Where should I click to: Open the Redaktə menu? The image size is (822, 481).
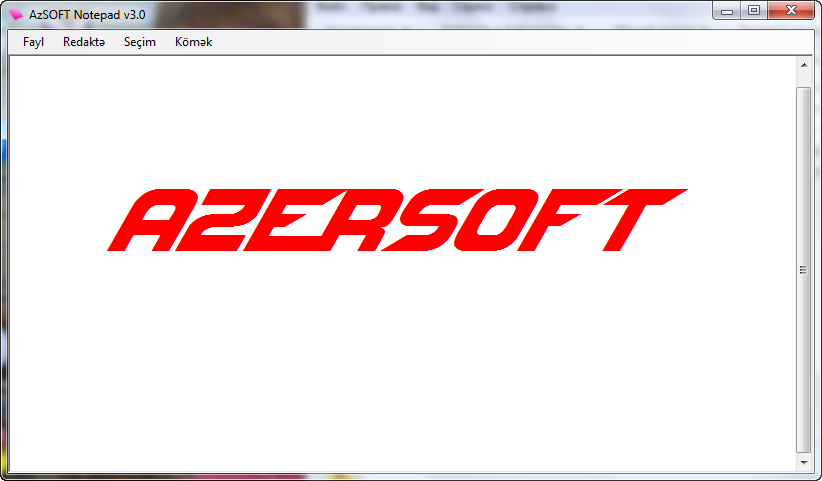83,42
